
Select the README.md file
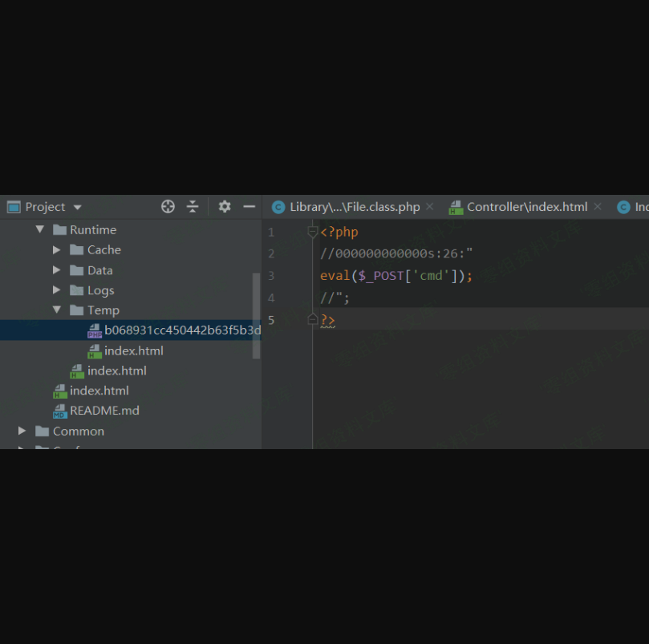104,411
